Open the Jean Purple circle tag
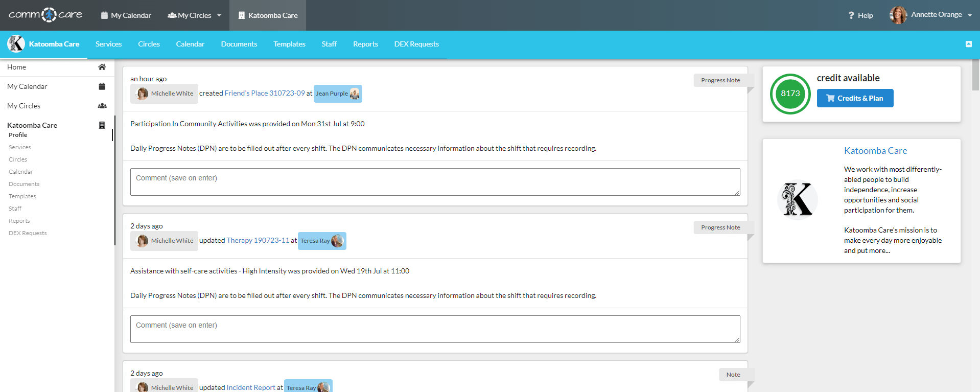980x392 pixels. (x=337, y=94)
